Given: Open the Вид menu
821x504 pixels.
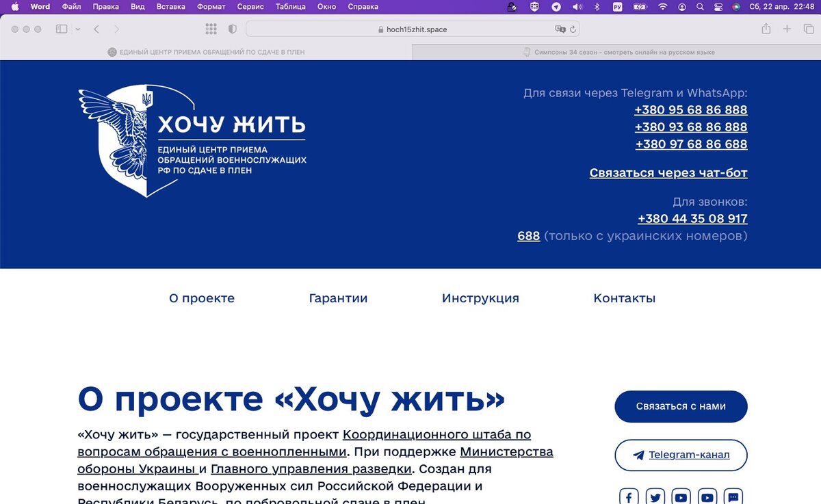Looking at the screenshot, I should pos(138,7).
